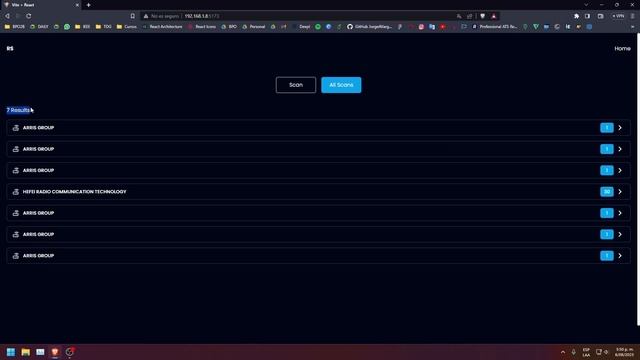
Task: Show more bookmarks overflow chevron
Action: click(x=633, y=27)
